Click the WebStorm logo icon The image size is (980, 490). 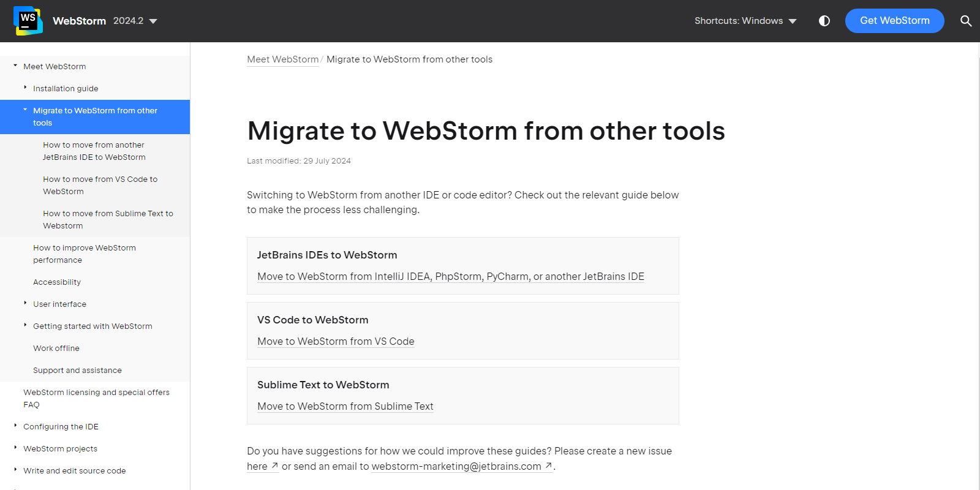click(28, 21)
